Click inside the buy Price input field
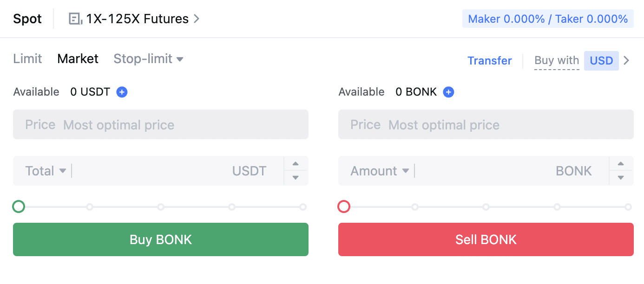The width and height of the screenshot is (644, 284). coord(160,124)
